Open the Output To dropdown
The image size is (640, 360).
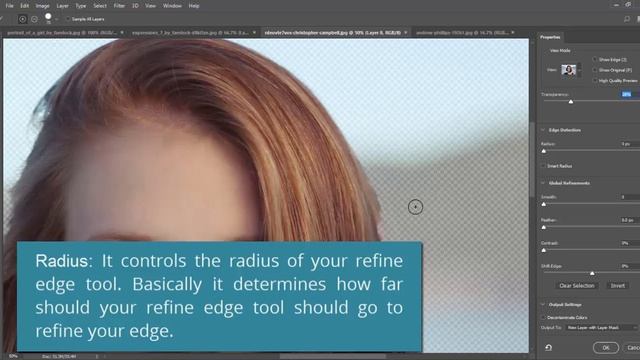pos(602,328)
